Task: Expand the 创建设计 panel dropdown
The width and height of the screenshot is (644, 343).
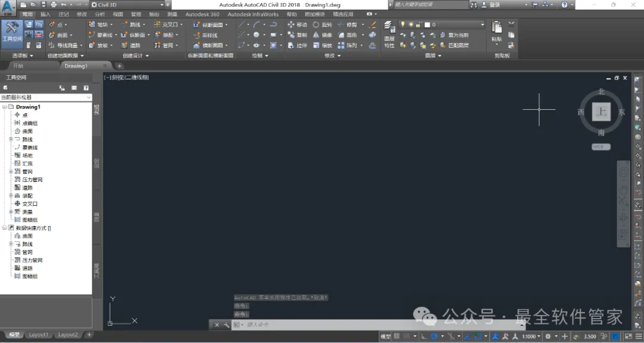Action: click(135, 55)
